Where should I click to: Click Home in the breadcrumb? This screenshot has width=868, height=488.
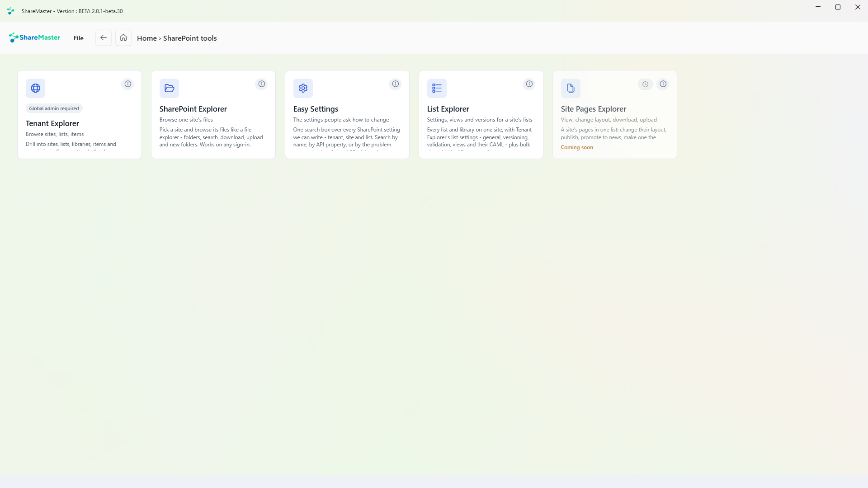click(147, 38)
